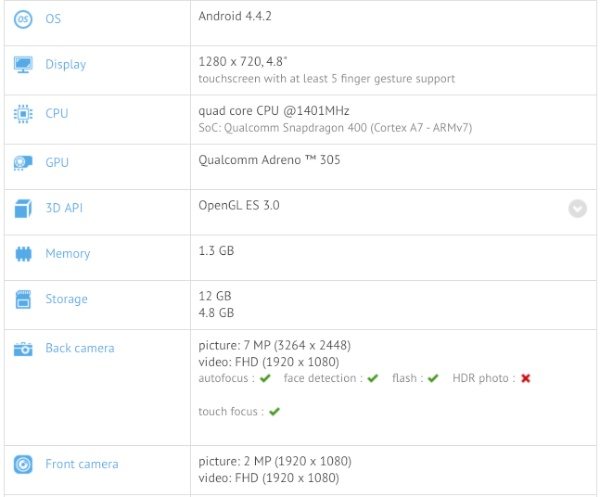The width and height of the screenshot is (600, 497).
Task: Select the Storage row label
Action: tap(67, 299)
